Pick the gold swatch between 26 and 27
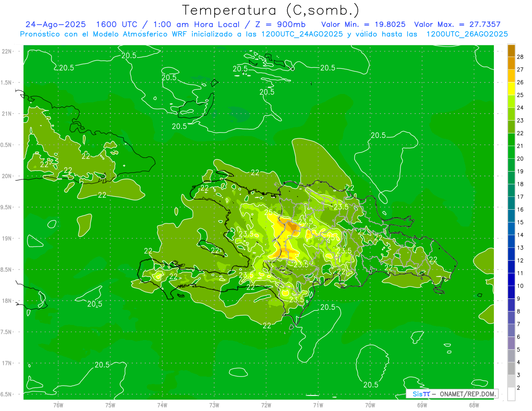532x411 pixels. [511, 76]
